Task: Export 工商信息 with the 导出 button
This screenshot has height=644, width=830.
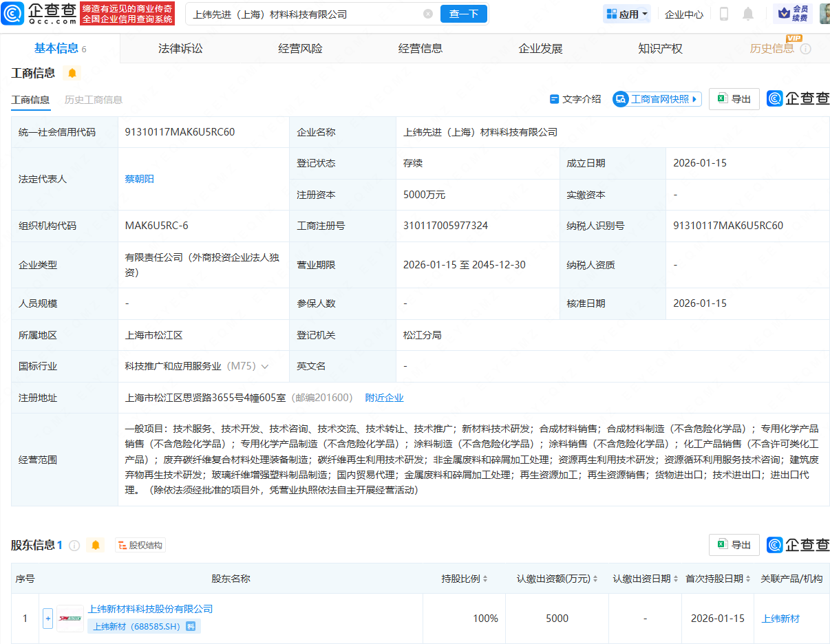Action: pos(734,99)
